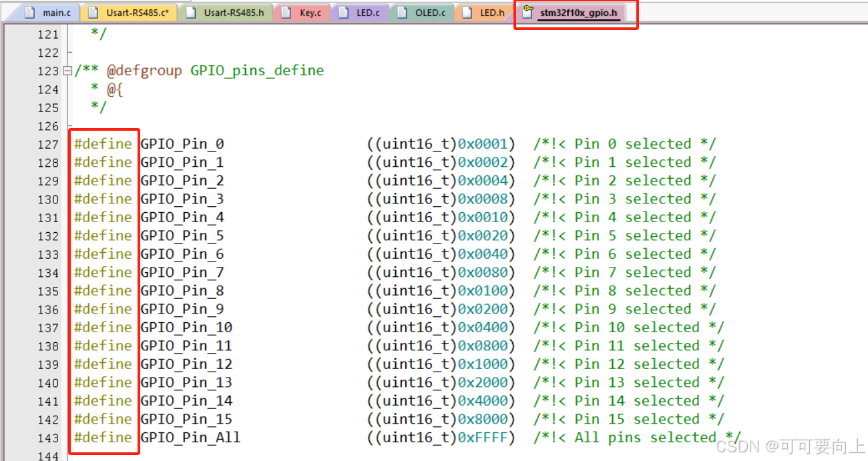Click macro name GPIO_Pin_0
This screenshot has height=461, width=868.
tap(182, 144)
